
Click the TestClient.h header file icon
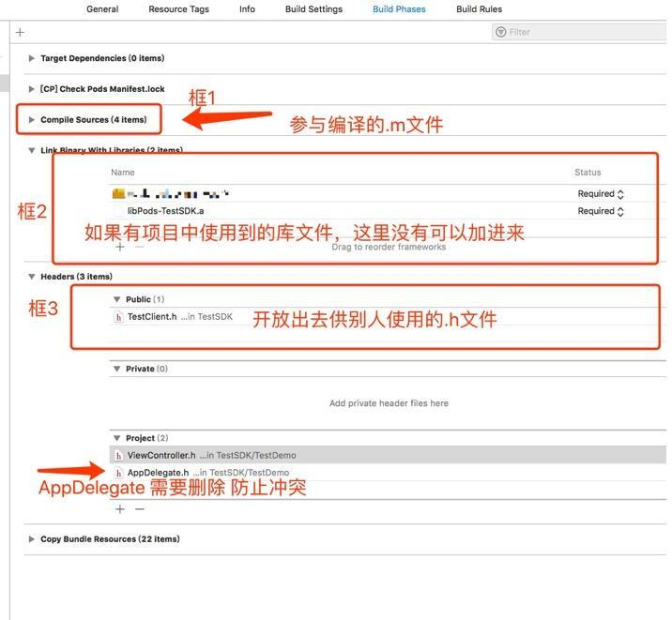118,317
